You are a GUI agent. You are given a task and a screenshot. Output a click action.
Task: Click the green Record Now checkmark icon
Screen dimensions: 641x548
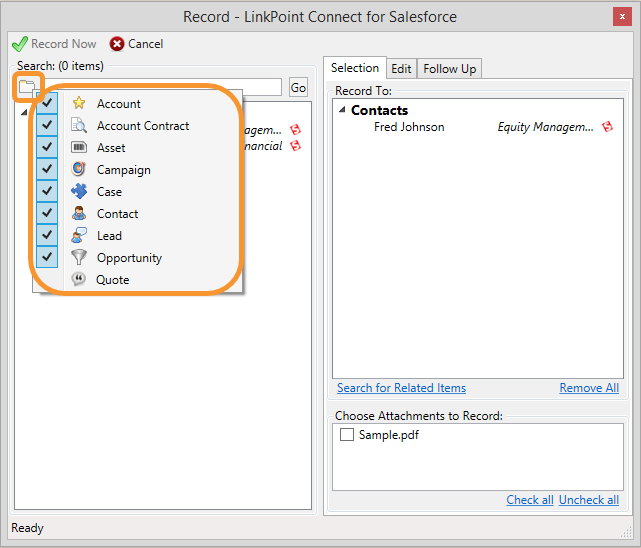[20, 44]
